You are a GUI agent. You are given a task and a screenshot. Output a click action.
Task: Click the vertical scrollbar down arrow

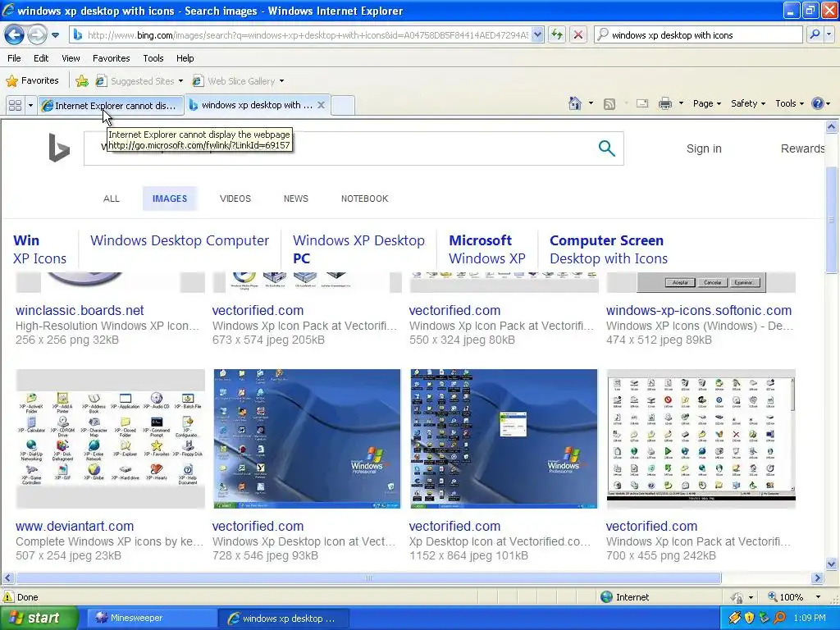832,564
